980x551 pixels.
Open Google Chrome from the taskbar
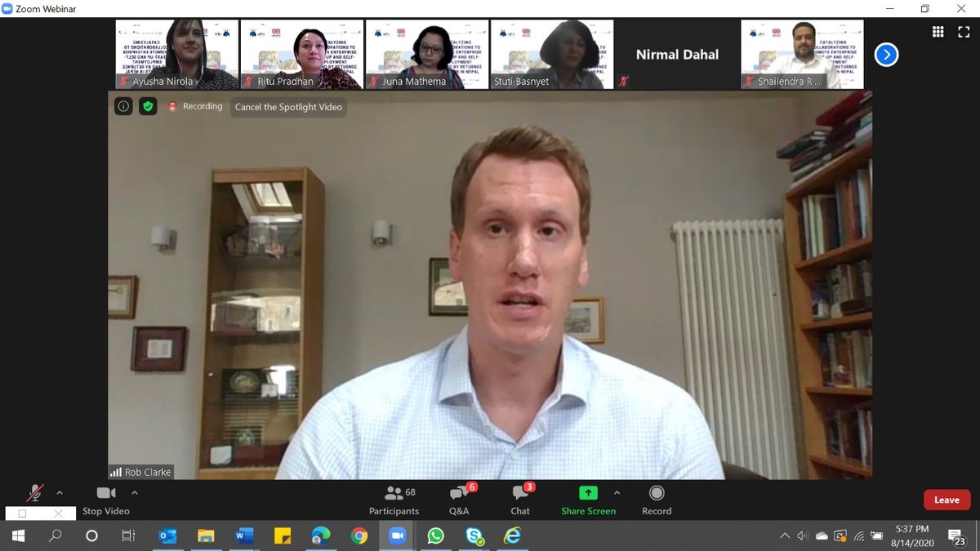(359, 536)
